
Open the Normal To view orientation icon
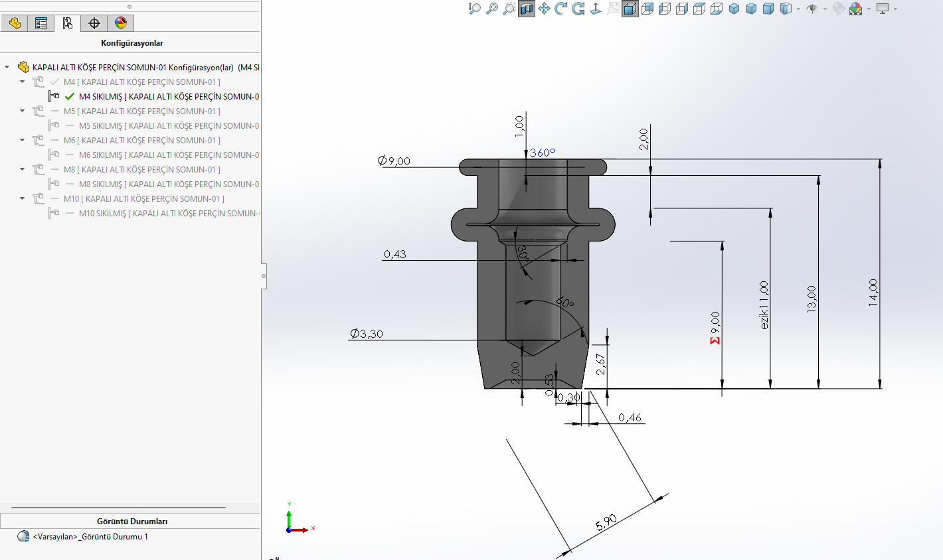click(596, 9)
